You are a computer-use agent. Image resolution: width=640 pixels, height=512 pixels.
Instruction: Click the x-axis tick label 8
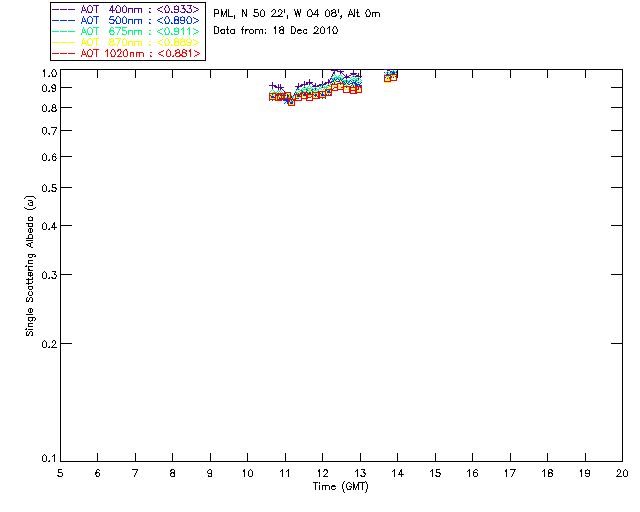[173, 474]
